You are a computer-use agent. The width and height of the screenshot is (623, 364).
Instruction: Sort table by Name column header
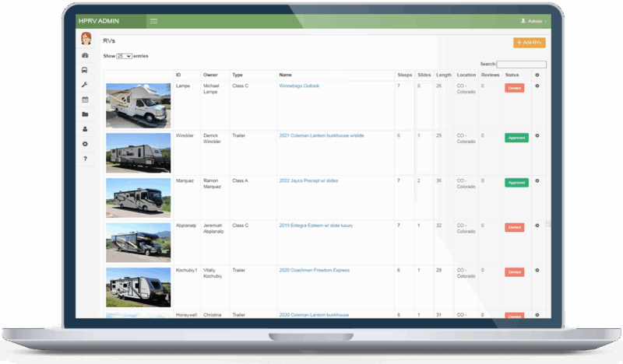[285, 75]
